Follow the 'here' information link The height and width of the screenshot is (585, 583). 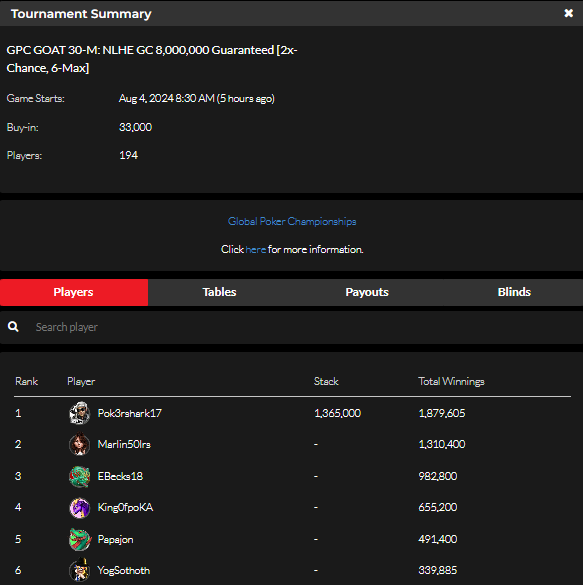(256, 249)
